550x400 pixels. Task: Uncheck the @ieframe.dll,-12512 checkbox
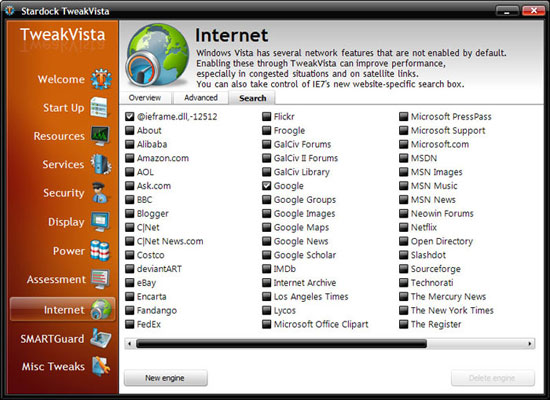coord(129,116)
